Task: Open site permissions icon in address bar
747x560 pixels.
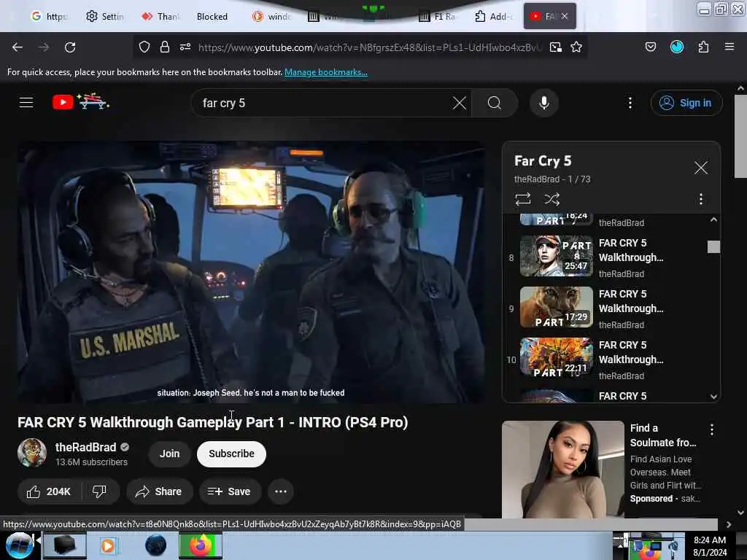Action: [x=185, y=47]
